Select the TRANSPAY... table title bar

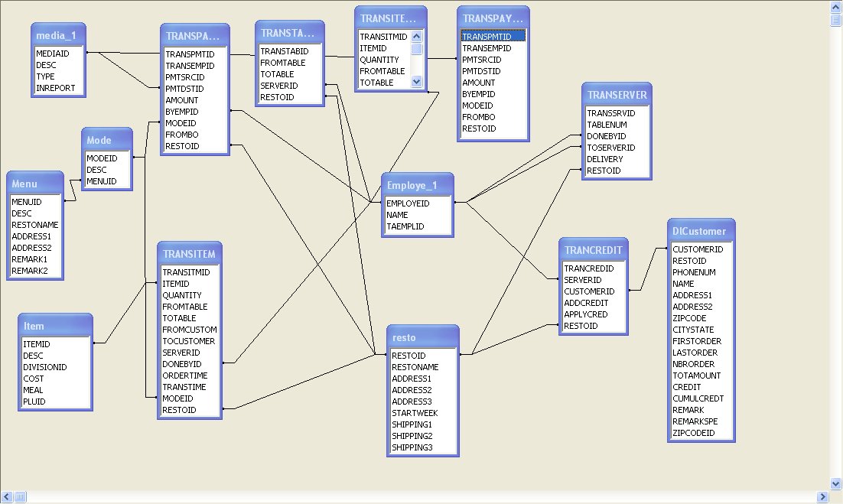(x=493, y=19)
